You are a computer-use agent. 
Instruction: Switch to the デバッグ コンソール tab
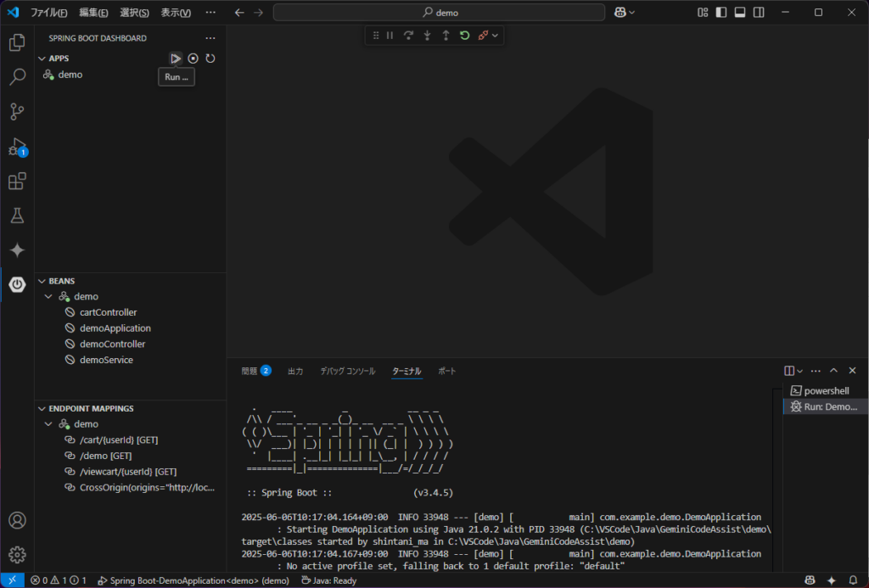[x=347, y=371]
